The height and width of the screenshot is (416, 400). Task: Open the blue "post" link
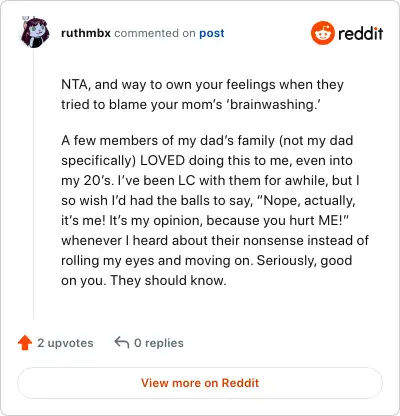click(212, 33)
